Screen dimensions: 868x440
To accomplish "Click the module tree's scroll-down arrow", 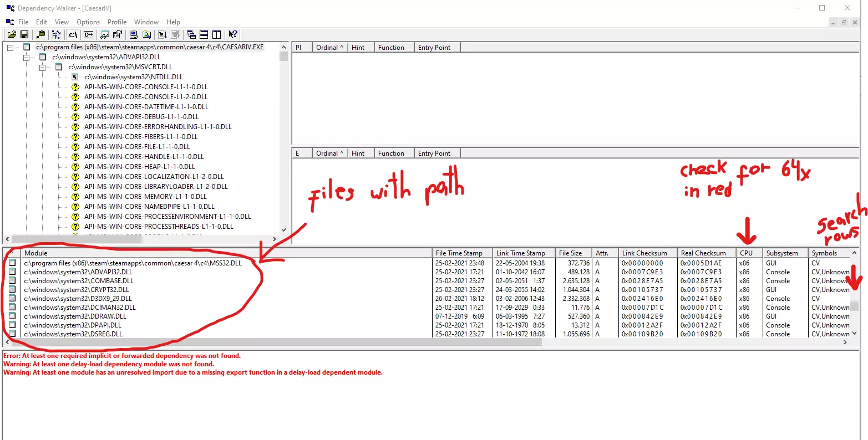I will 284,230.
